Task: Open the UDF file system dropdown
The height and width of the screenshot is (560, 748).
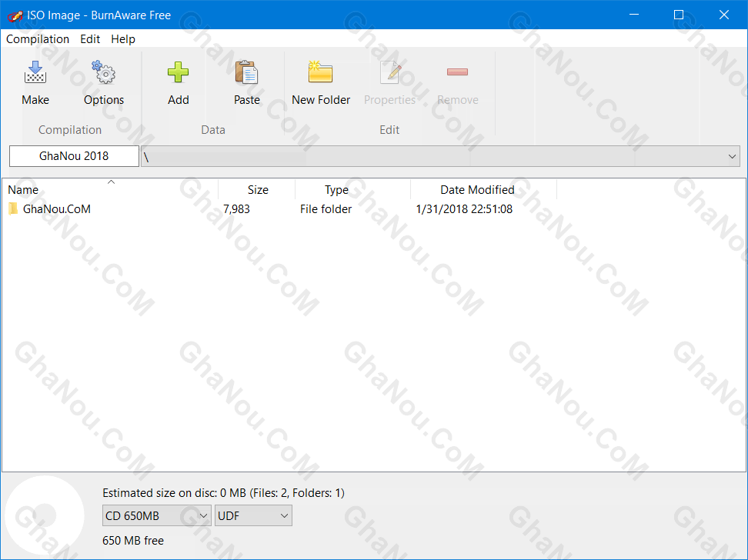Action: tap(253, 515)
